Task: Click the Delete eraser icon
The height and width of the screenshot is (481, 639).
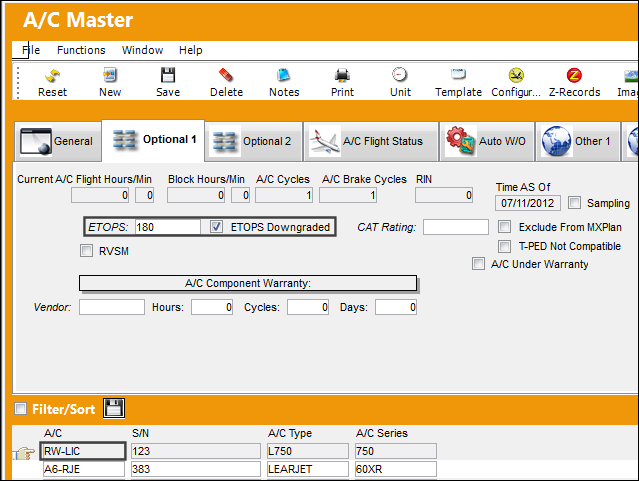Action: point(226,75)
